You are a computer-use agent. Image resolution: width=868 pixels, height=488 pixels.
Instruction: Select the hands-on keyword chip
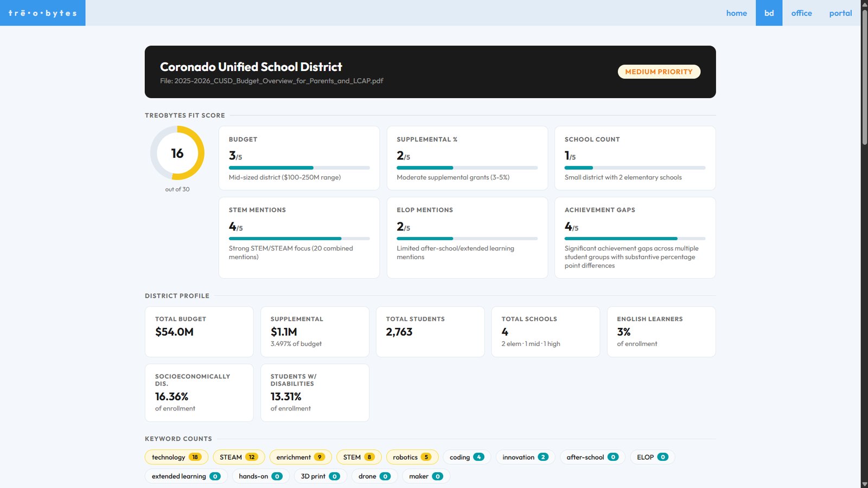[x=260, y=476]
